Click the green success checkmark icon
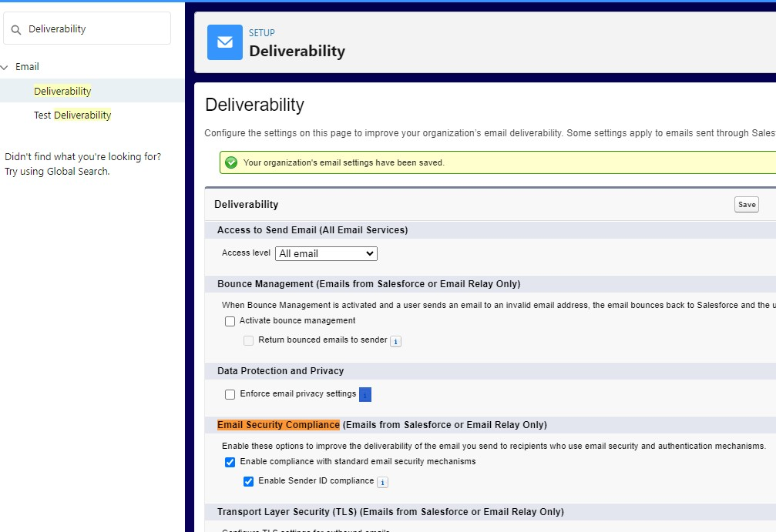The height and width of the screenshot is (532, 776). 231,162
